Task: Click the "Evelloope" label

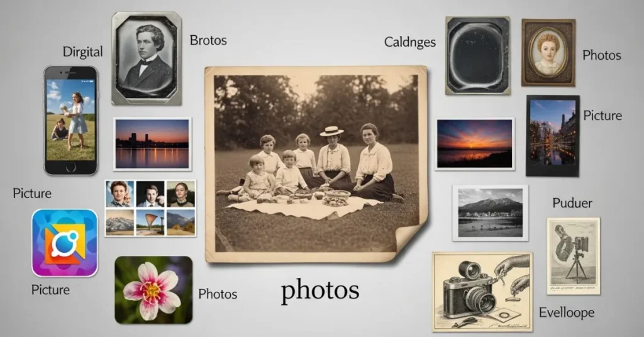Action: coord(567,312)
